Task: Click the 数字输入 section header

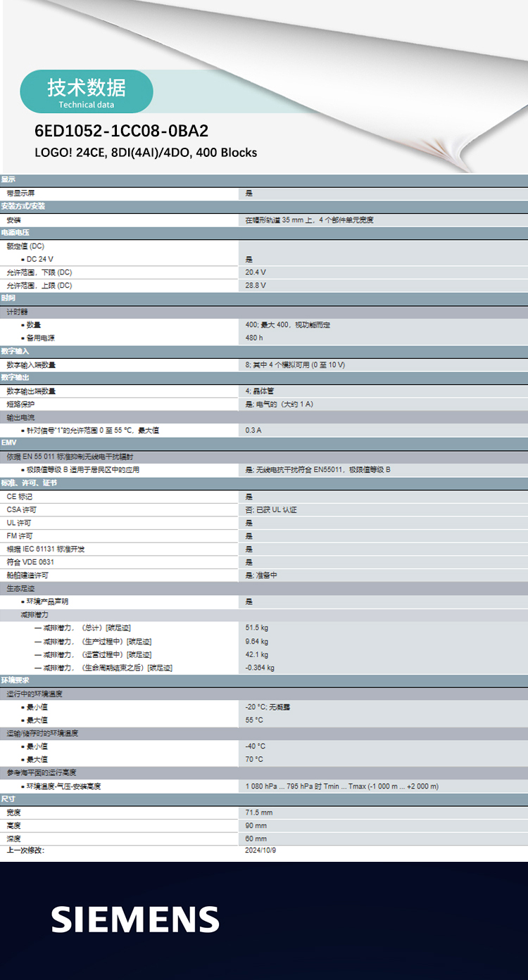Action: click(264, 351)
